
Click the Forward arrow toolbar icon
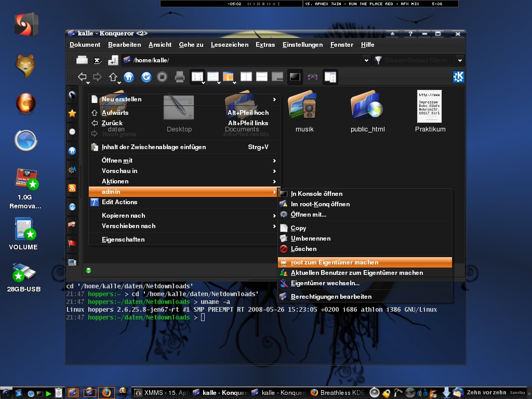point(97,77)
